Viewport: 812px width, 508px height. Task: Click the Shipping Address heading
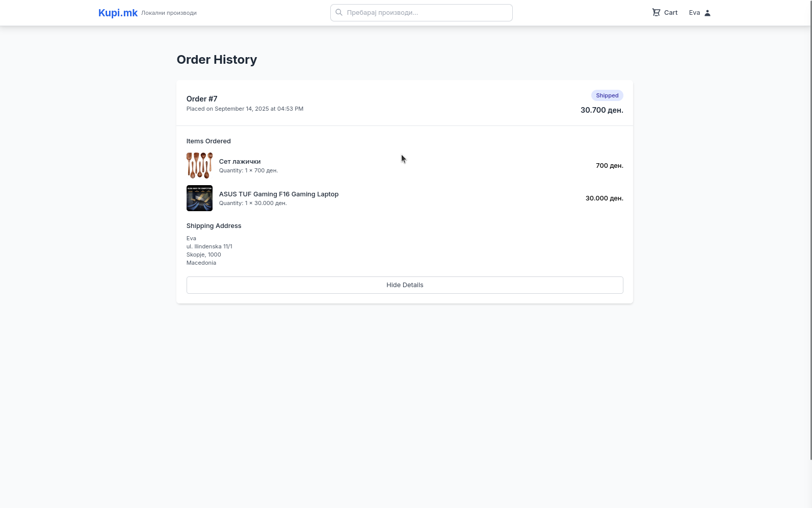(214, 226)
